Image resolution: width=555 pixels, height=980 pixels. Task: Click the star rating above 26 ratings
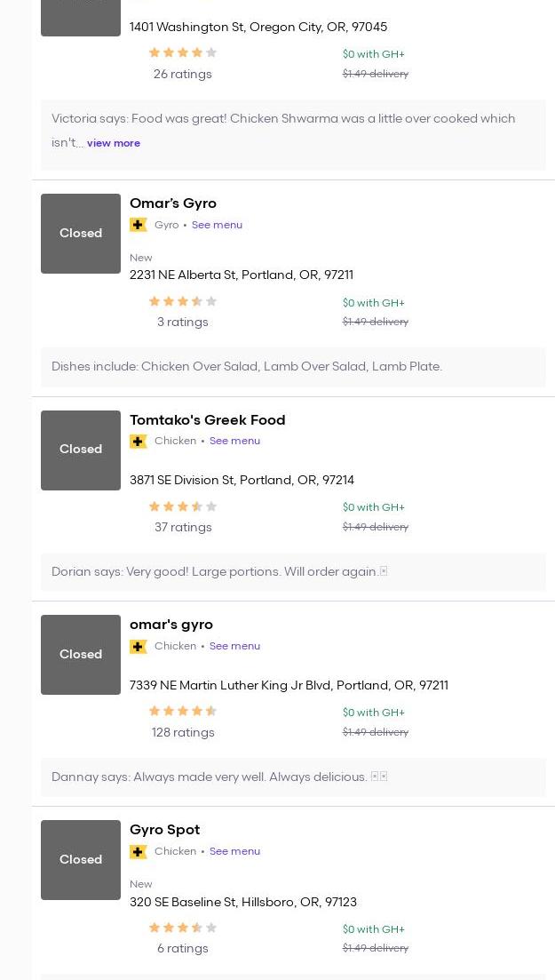tap(182, 53)
